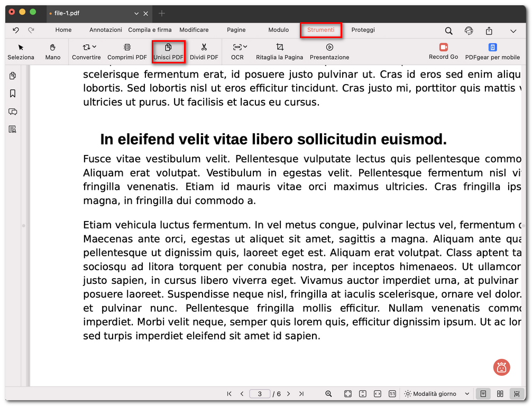Open PDFgear per mobile
The image size is (532, 406).
coord(492,51)
